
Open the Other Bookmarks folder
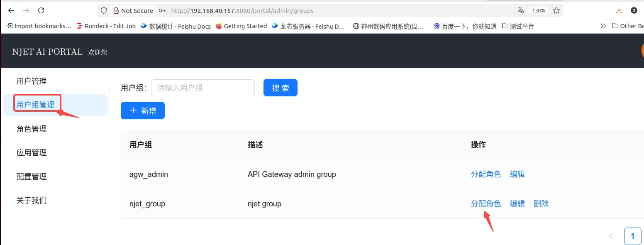(x=627, y=26)
